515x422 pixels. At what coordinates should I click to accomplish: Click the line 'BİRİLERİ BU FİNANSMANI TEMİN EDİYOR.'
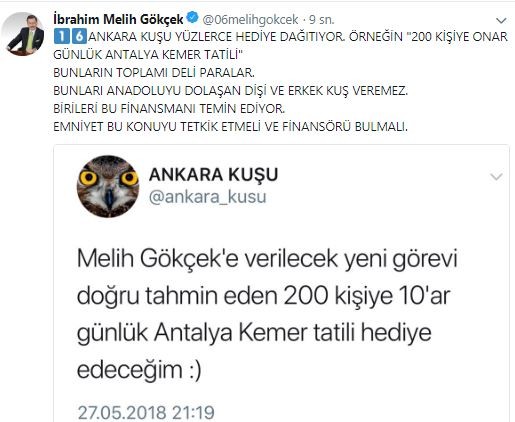point(169,109)
